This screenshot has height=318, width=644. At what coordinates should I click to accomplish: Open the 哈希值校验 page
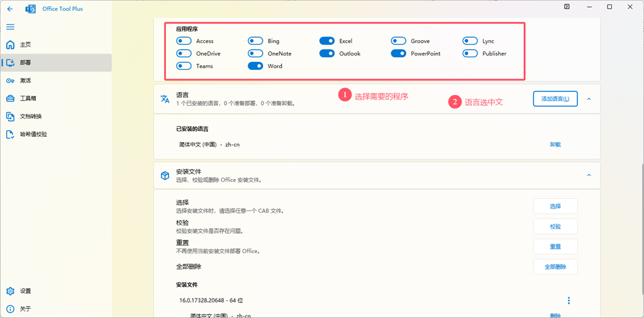click(56, 134)
